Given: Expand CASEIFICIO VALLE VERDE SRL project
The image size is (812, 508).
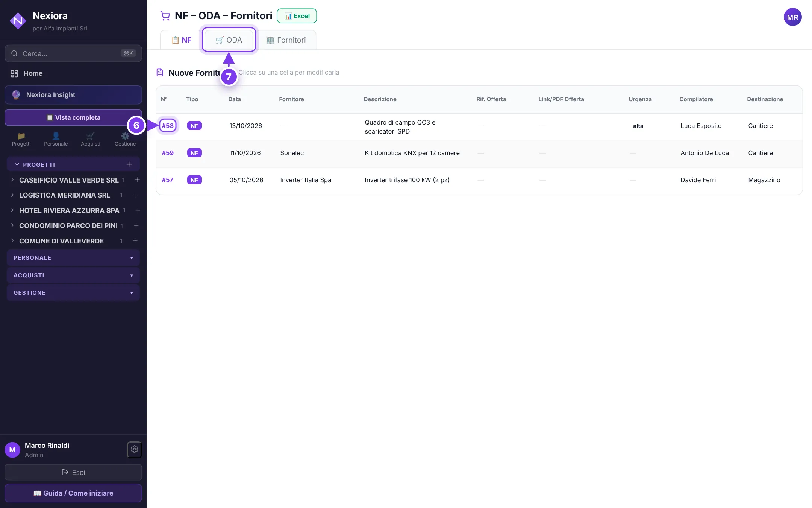Looking at the screenshot, I should click(12, 180).
